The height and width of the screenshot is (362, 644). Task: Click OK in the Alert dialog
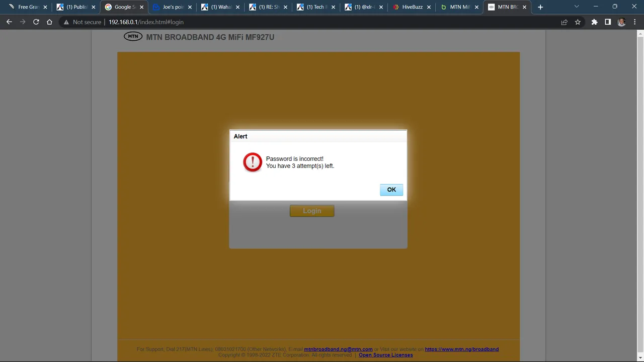391,190
